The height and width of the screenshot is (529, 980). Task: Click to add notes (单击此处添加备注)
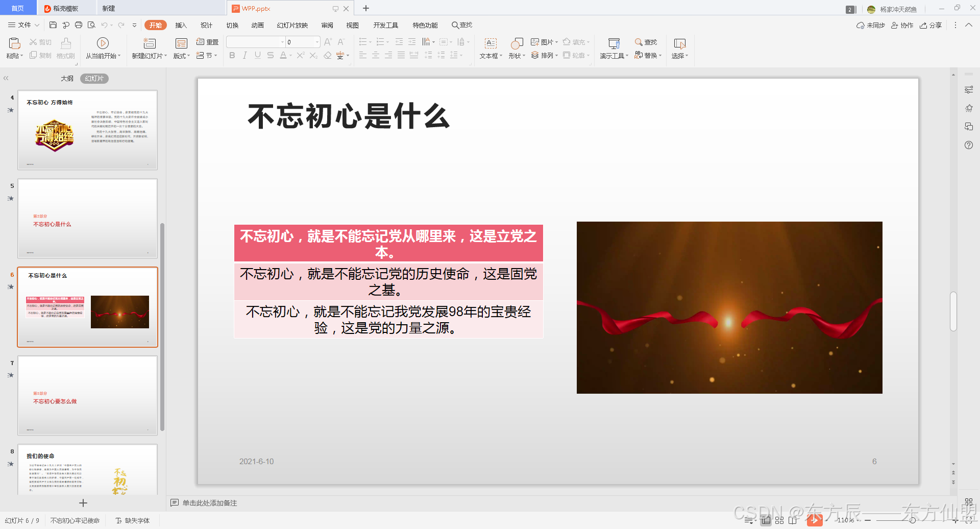tap(210, 503)
